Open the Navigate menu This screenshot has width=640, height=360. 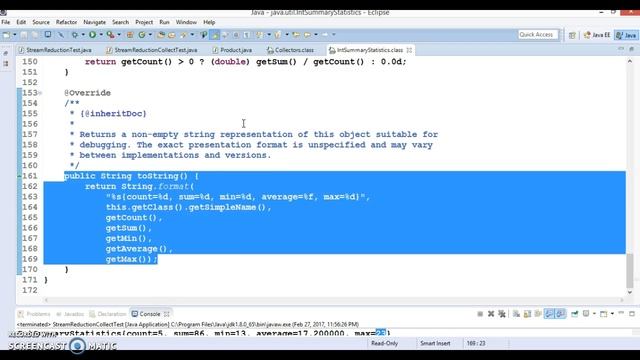click(x=94, y=22)
